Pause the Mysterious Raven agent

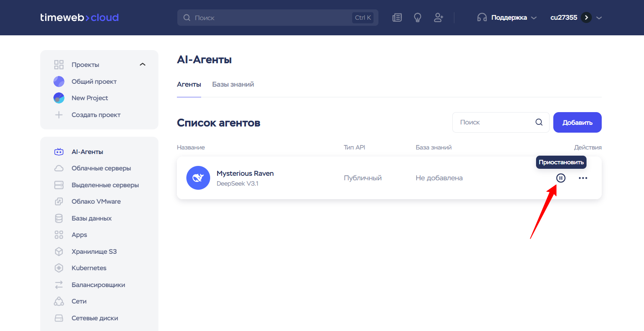561,178
